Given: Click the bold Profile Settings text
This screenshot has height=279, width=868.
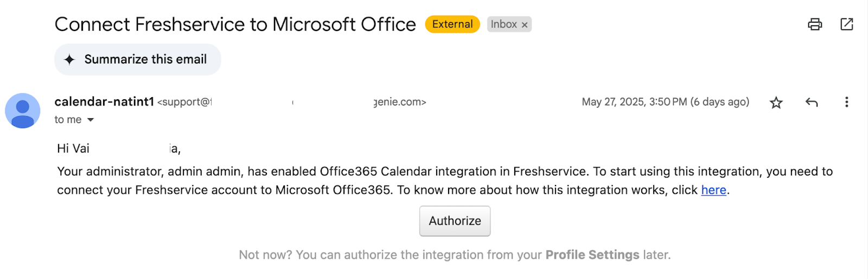Looking at the screenshot, I should [592, 255].
